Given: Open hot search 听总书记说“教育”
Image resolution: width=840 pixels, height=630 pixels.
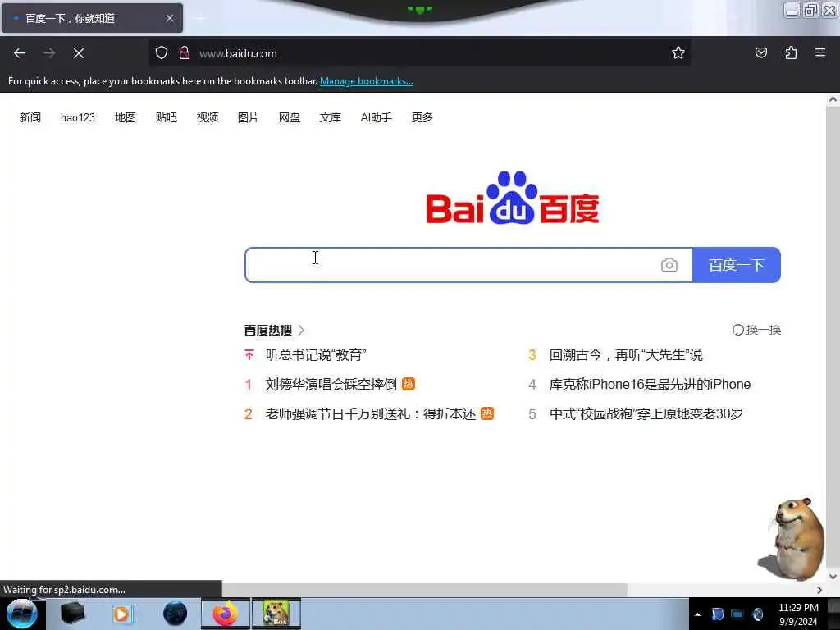Looking at the screenshot, I should [x=316, y=355].
